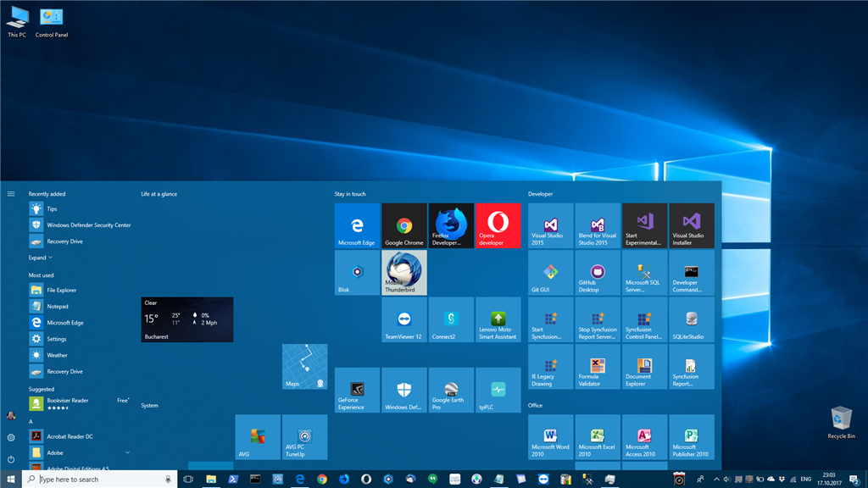The image size is (868, 488).
Task: Launch the Opera developer tile
Action: [498, 225]
